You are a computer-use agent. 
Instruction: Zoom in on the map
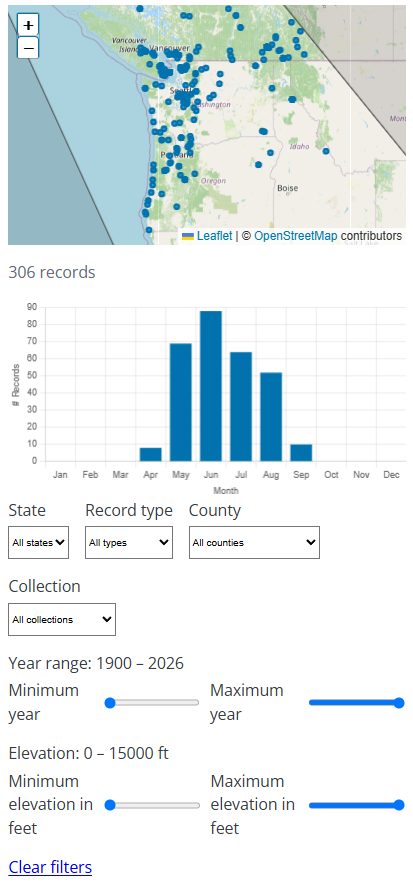[x=28, y=25]
